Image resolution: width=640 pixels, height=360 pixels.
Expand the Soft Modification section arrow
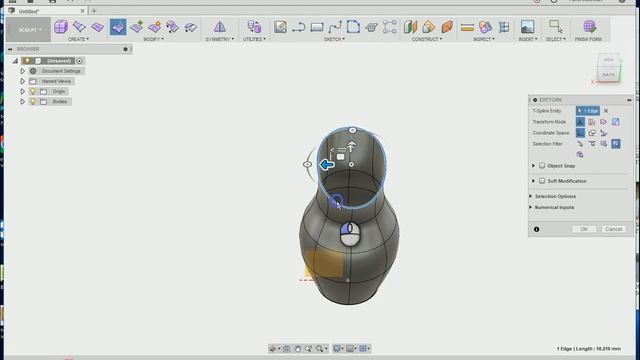(x=533, y=181)
